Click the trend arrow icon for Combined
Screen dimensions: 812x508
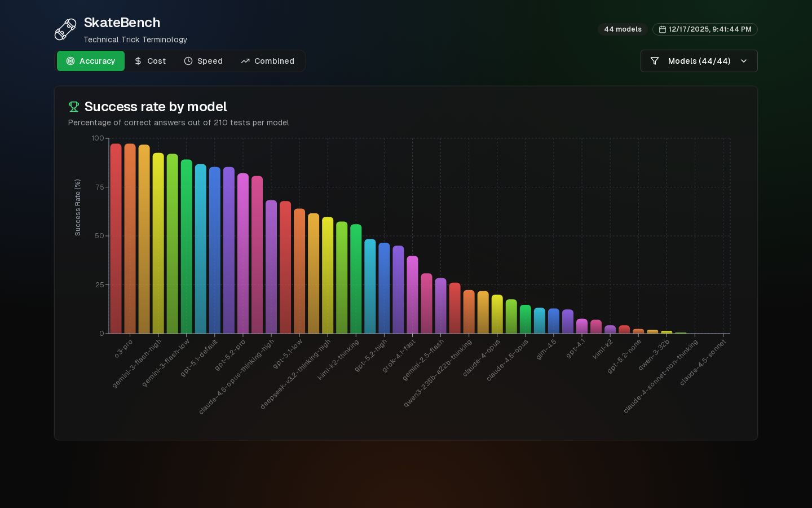point(245,61)
